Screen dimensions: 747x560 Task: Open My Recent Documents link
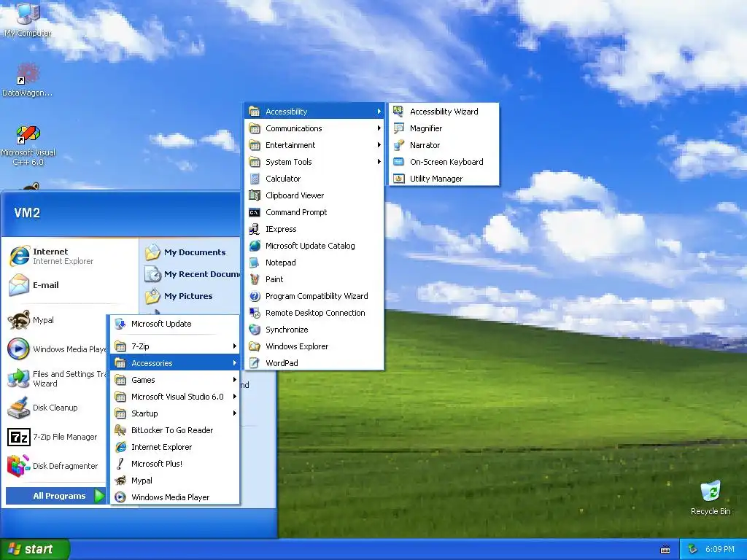click(192, 274)
